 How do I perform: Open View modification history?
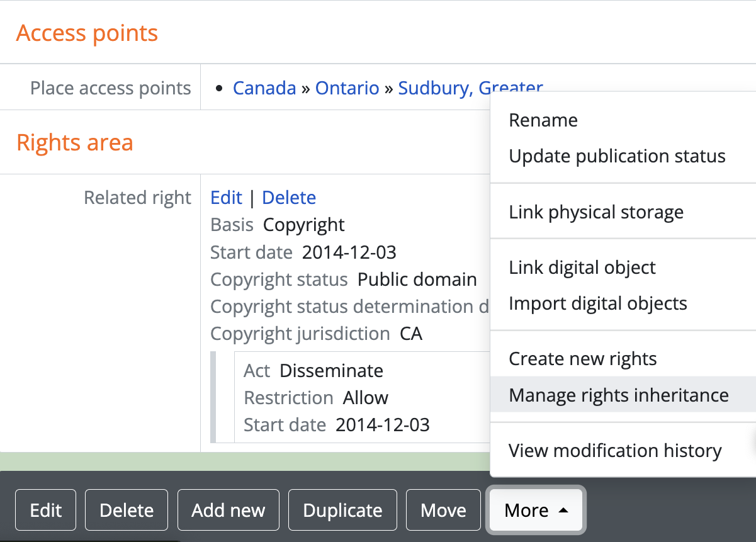click(x=614, y=451)
